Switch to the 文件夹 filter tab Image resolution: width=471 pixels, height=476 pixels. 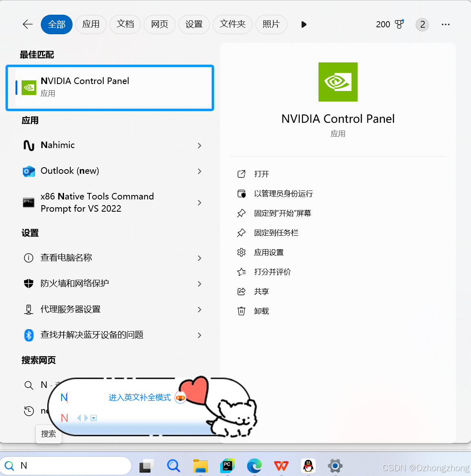tap(232, 24)
